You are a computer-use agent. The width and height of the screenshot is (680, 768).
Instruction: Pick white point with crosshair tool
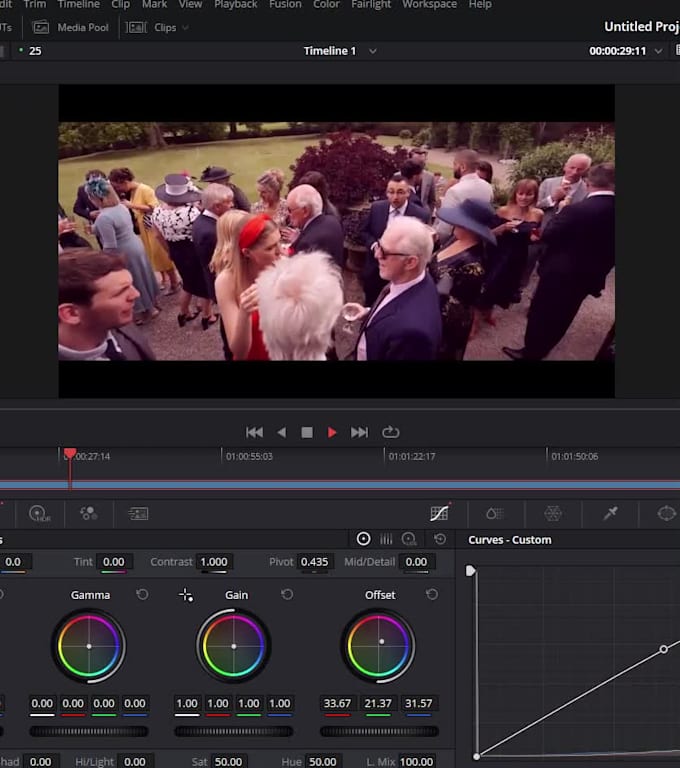[186, 595]
